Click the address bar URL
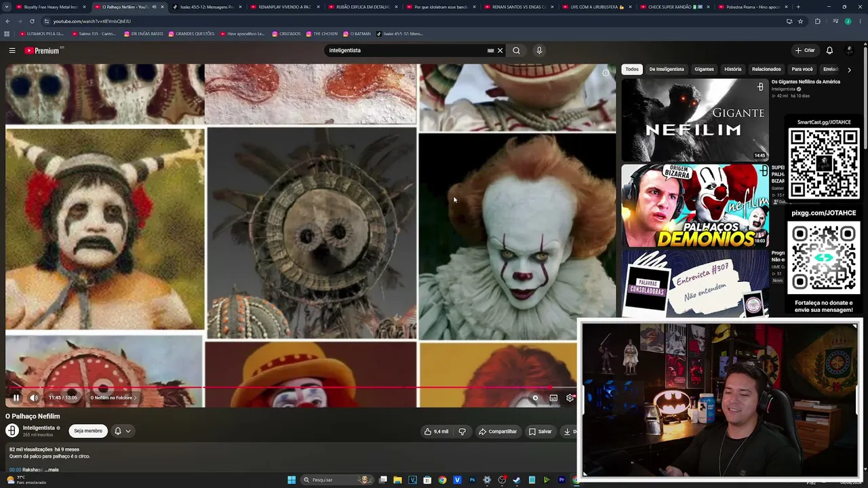Image resolution: width=868 pixels, height=488 pixels. pyautogui.click(x=92, y=21)
